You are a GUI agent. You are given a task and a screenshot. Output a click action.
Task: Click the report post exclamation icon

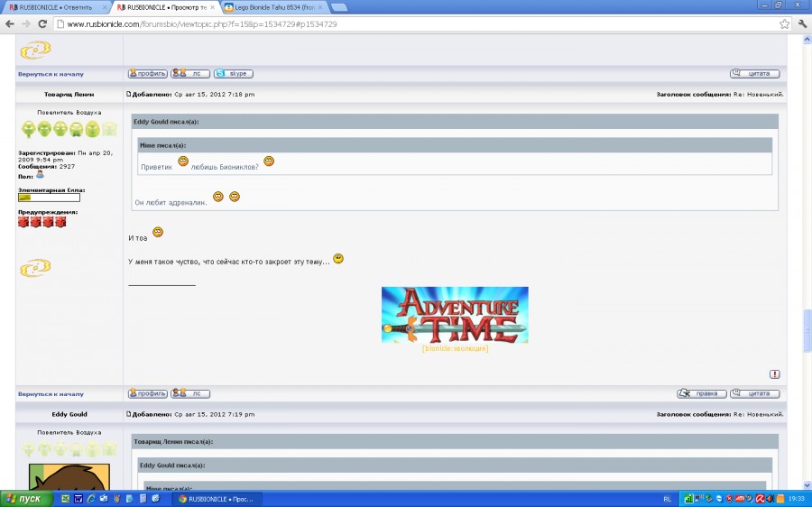pos(774,373)
